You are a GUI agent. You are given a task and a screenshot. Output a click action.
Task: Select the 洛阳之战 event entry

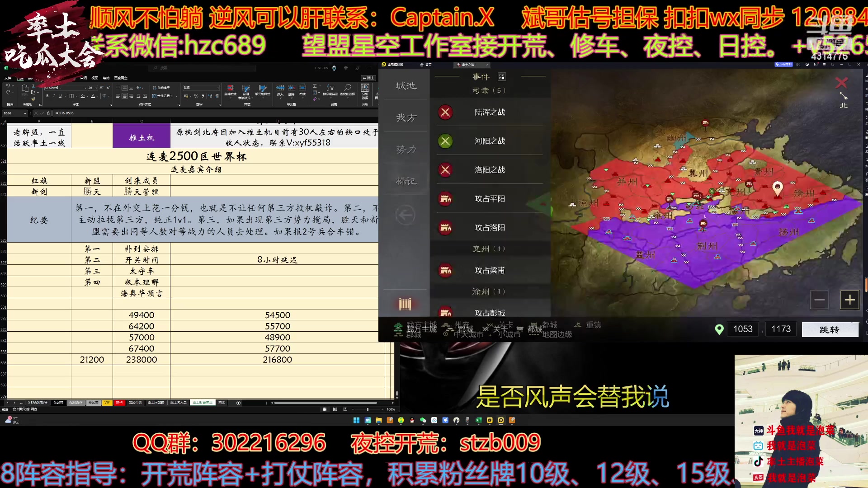[x=490, y=170]
